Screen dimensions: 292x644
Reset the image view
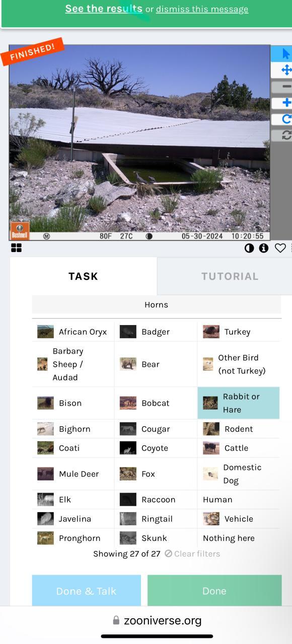286,135
